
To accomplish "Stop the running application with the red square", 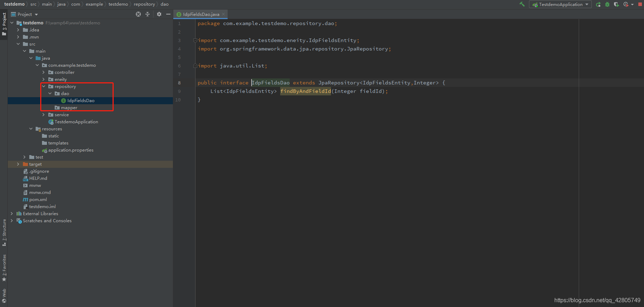I will pos(640,4).
